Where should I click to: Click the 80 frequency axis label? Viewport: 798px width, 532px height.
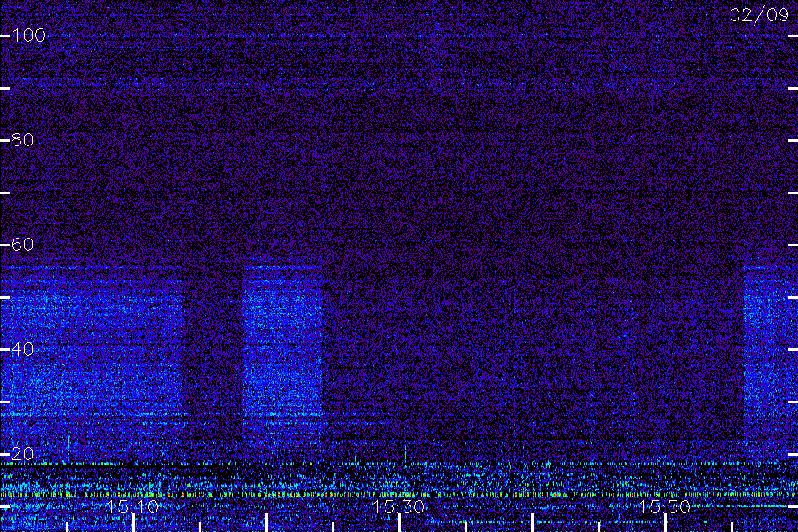click(x=22, y=139)
